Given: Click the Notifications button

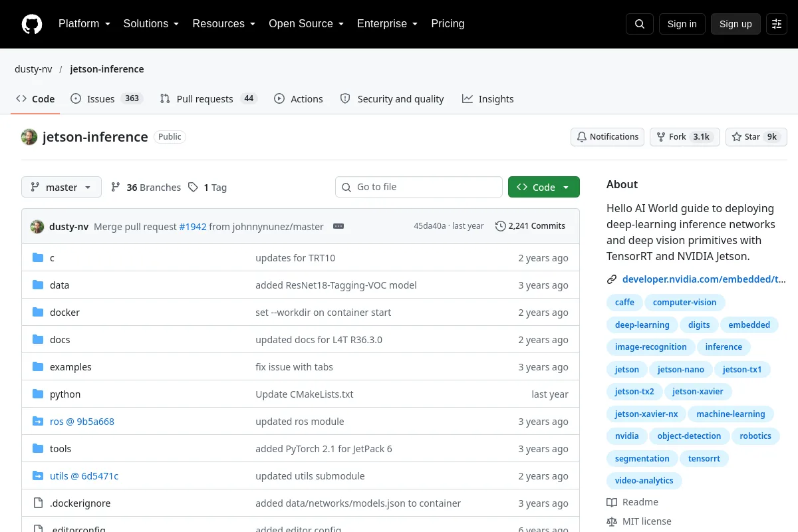Looking at the screenshot, I should click(x=607, y=137).
